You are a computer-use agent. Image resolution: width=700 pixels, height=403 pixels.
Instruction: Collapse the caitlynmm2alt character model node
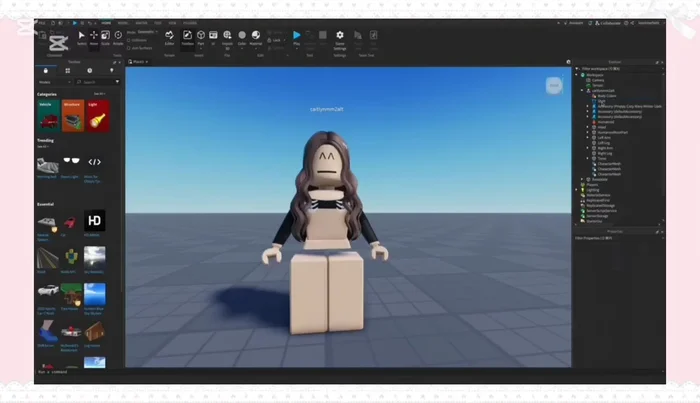tap(582, 91)
